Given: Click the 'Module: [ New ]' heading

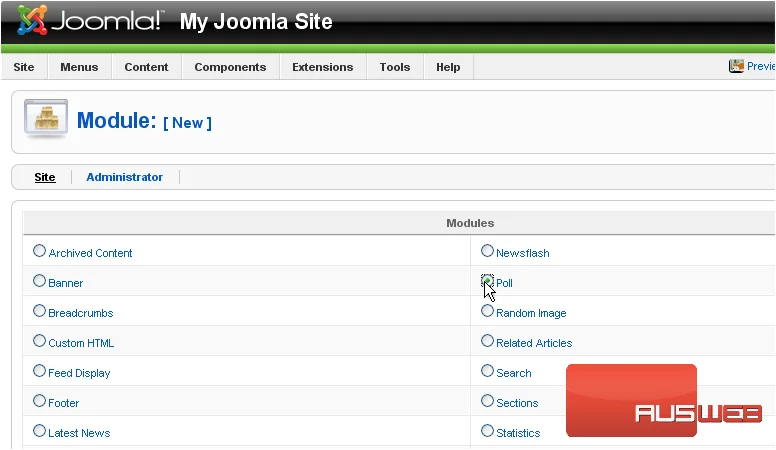Looking at the screenshot, I should 145,121.
